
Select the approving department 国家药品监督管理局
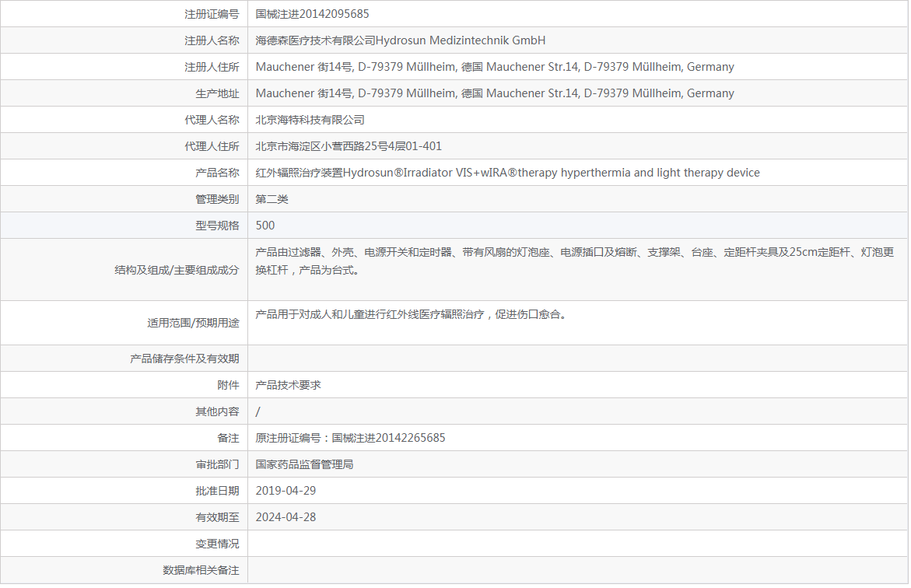[304, 465]
